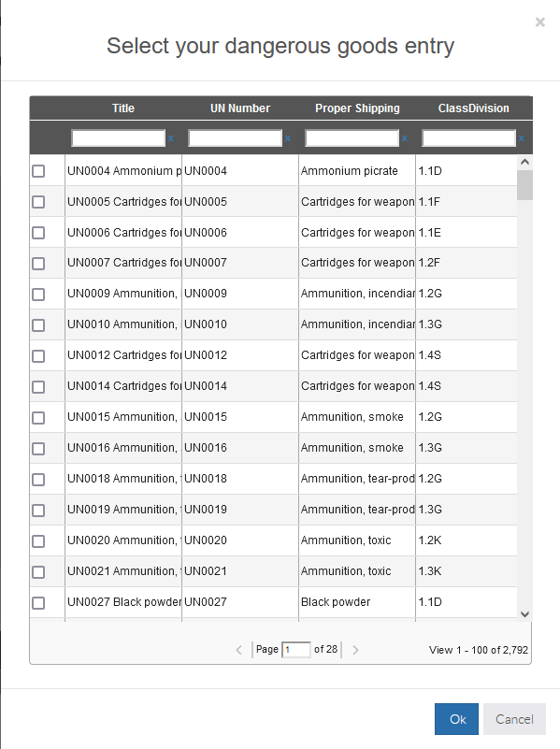Sort by the UN Number column header
Image resolution: width=560 pixels, height=749 pixels.
tap(240, 108)
